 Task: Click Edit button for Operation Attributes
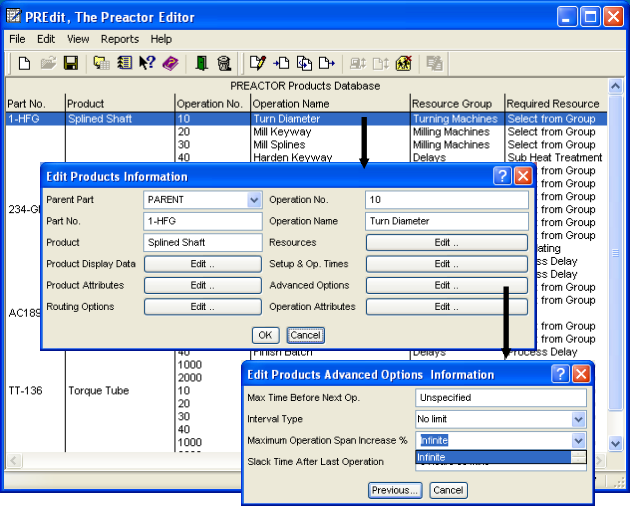pyautogui.click(x=447, y=307)
